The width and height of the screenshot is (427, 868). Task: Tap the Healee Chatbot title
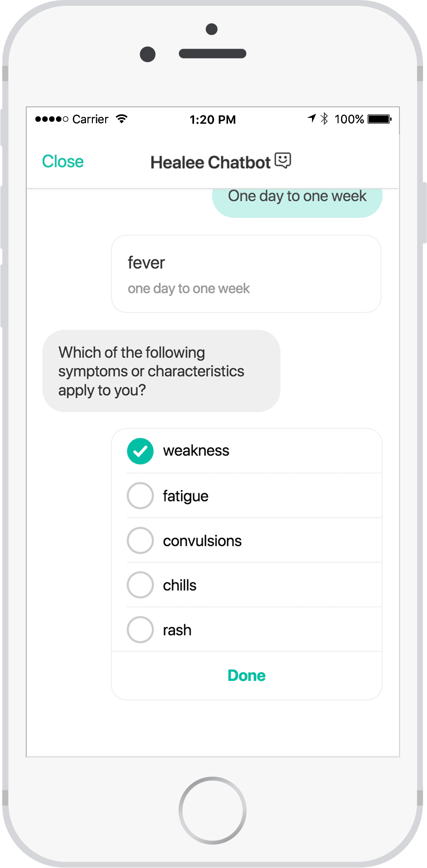tap(210, 163)
